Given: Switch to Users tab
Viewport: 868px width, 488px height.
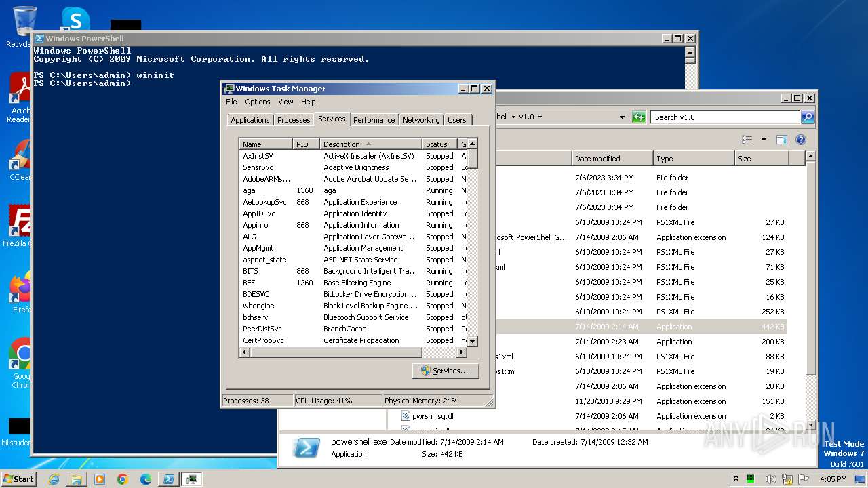Looking at the screenshot, I should pyautogui.click(x=457, y=120).
